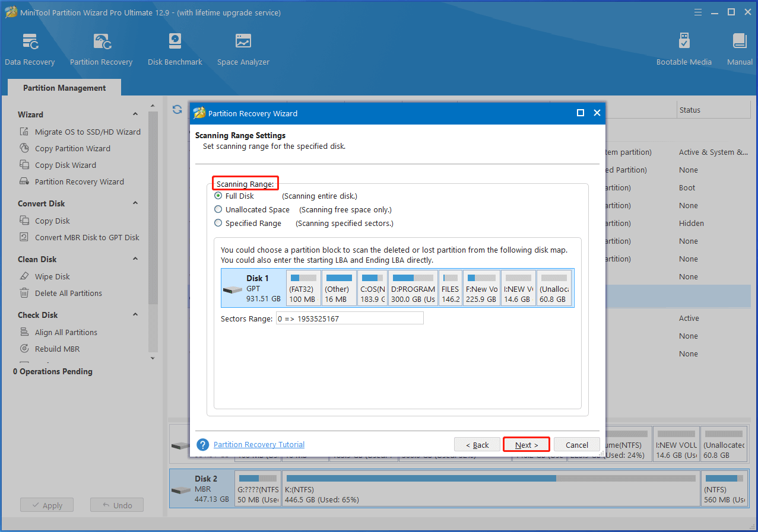The image size is (758, 532).
Task: Collapse the Clean Disk section
Action: coord(135,259)
